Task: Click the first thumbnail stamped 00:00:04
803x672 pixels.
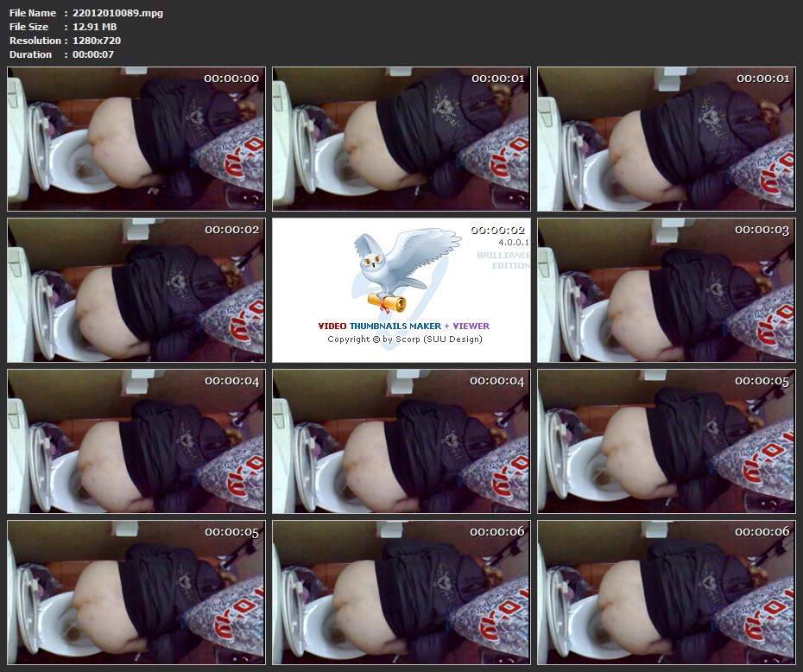Action: (x=136, y=441)
